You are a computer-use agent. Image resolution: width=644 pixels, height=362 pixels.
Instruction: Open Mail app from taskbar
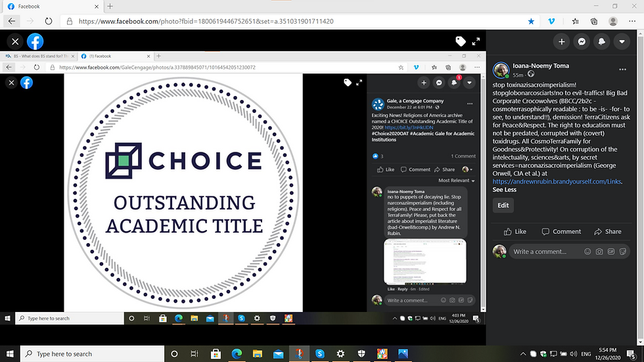[278, 354]
